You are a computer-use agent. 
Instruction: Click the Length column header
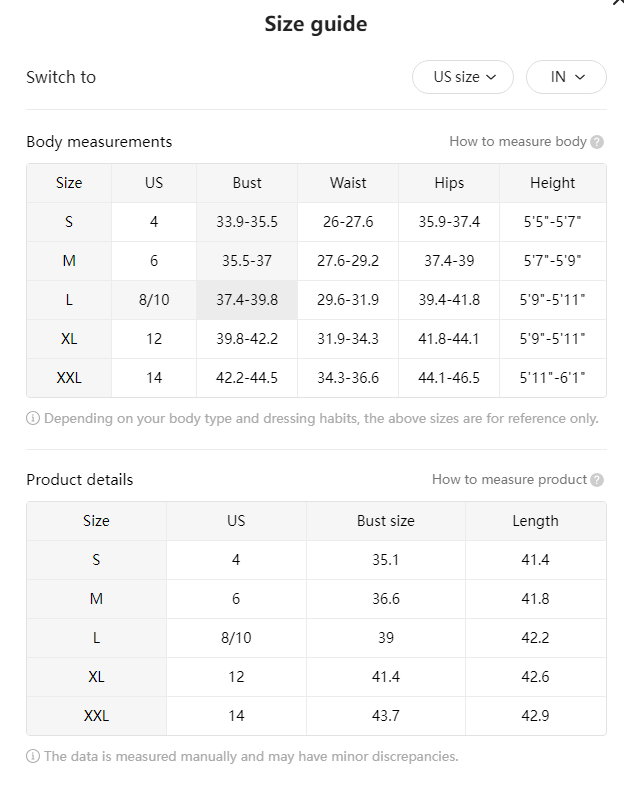tap(536, 521)
